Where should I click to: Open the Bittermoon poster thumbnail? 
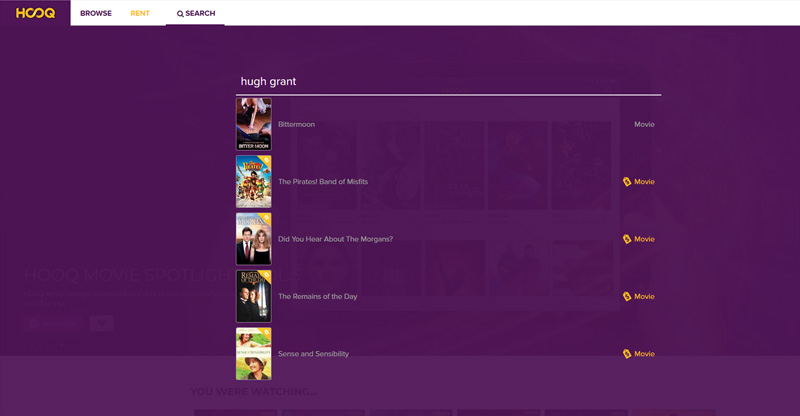pyautogui.click(x=254, y=124)
